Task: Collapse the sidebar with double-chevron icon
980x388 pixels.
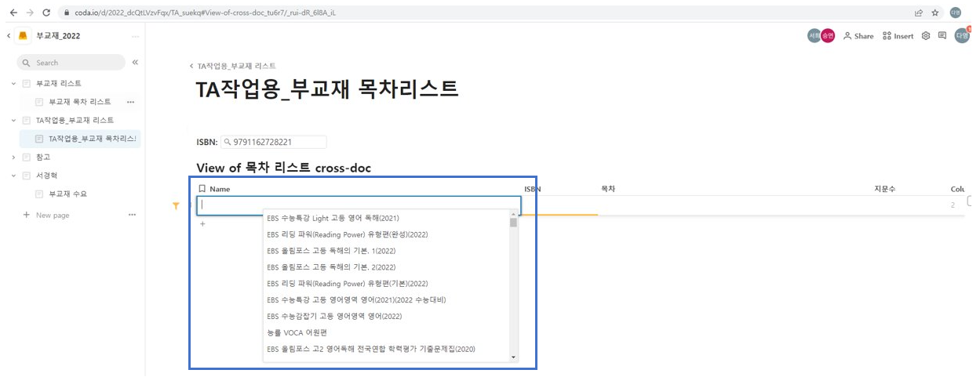Action: (135, 62)
